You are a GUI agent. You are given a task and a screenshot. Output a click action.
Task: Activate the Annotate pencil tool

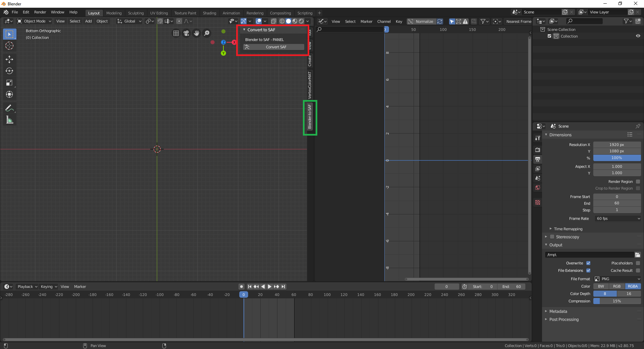coord(9,108)
